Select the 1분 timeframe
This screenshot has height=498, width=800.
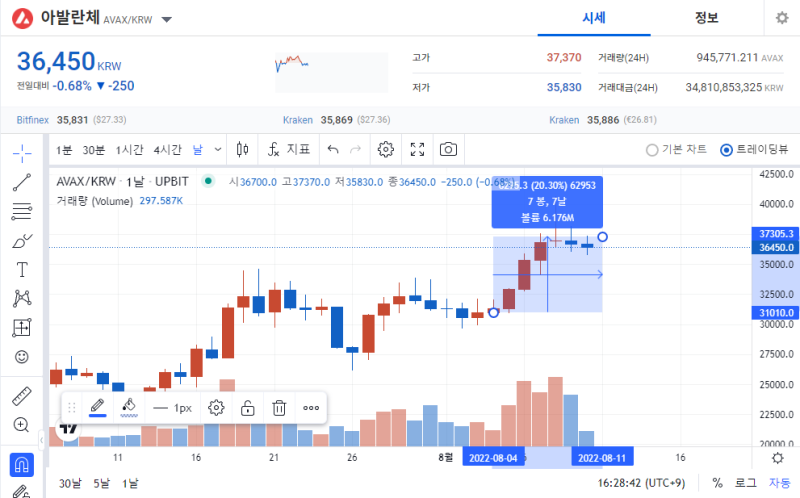click(x=64, y=150)
